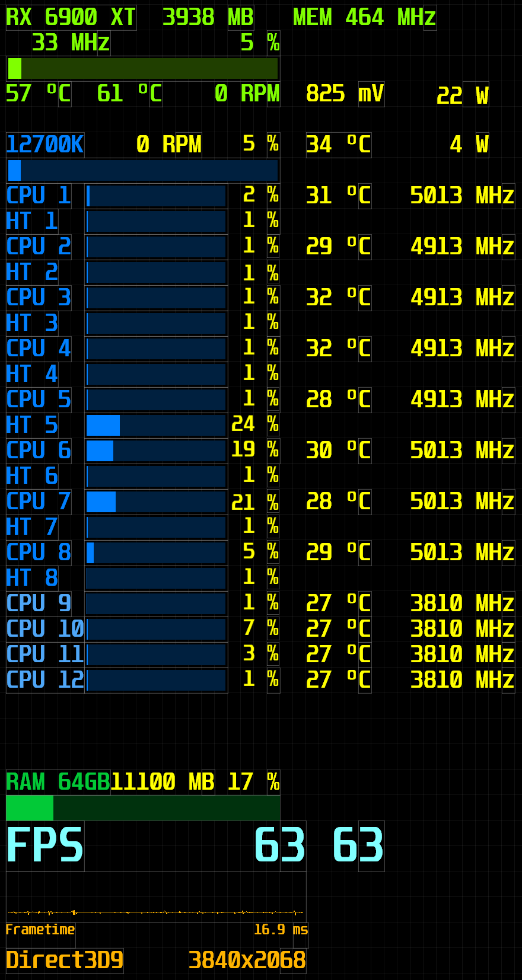Select the 11100 MB RAM usage value
The image size is (522, 980).
click(163, 782)
